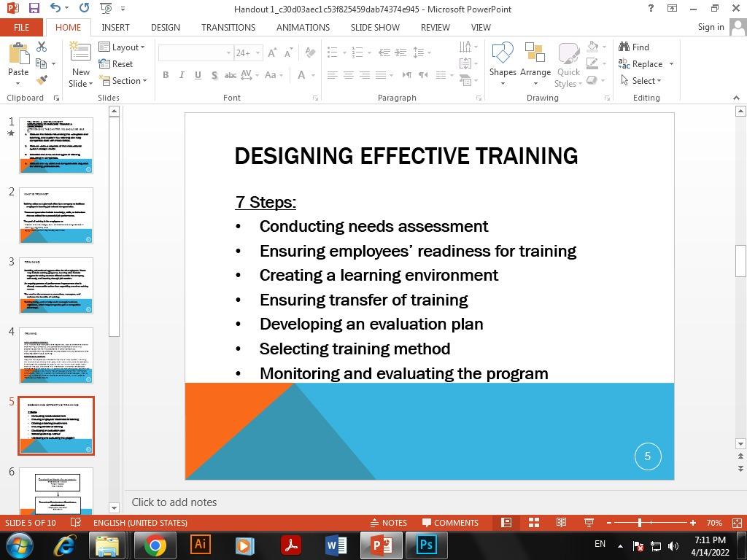Select slide 3 thumbnail in the panel
The image size is (747, 560).
point(56,285)
